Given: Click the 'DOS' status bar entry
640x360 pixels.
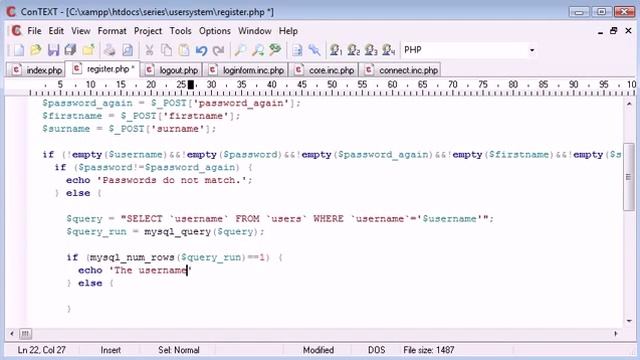Looking at the screenshot, I should pyautogui.click(x=376, y=350).
